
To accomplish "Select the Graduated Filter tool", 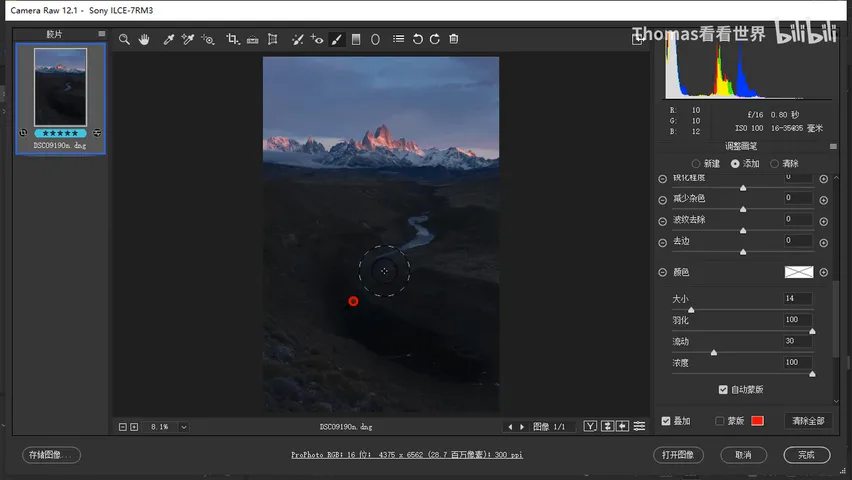I will coord(356,39).
